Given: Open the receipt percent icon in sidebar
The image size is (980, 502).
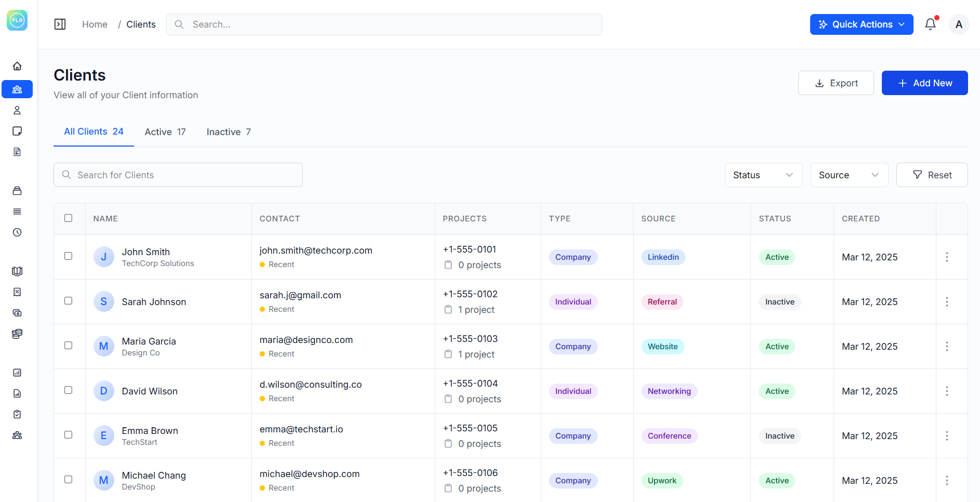Looking at the screenshot, I should [17, 292].
